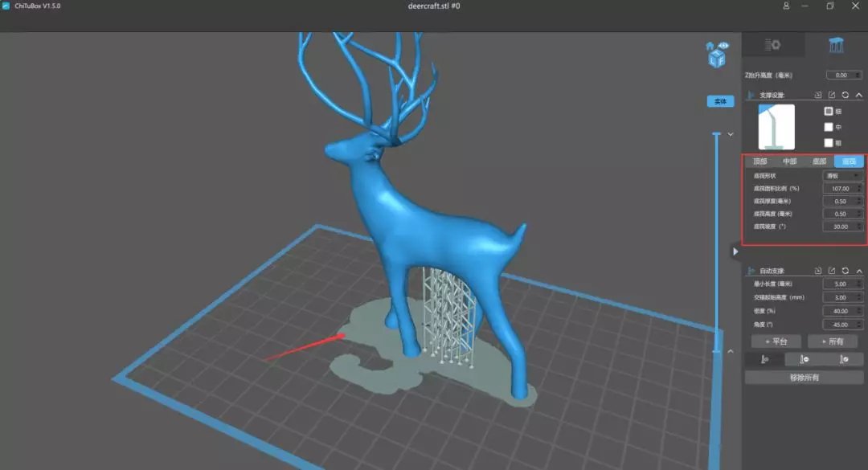Adjust the Z lift height stepper arrows
Image resolution: width=868 pixels, height=470 pixels.
coord(858,76)
